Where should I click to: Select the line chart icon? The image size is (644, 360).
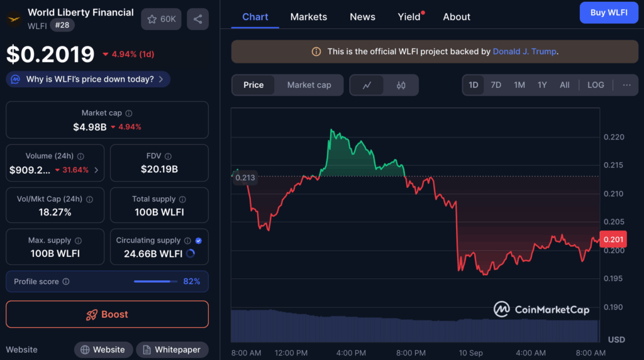367,85
